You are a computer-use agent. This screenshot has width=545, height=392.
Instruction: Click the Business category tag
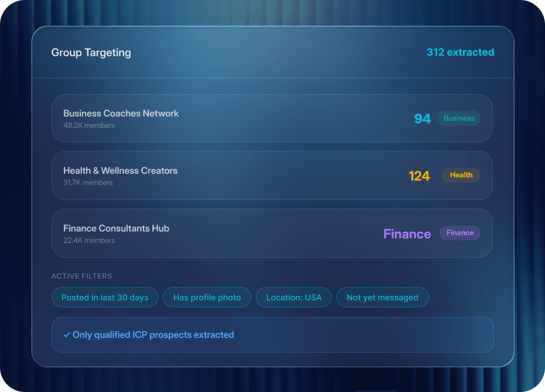pos(459,118)
